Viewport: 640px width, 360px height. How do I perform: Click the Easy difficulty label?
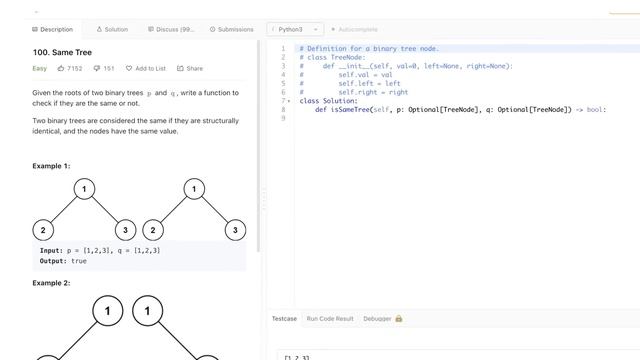pos(40,68)
